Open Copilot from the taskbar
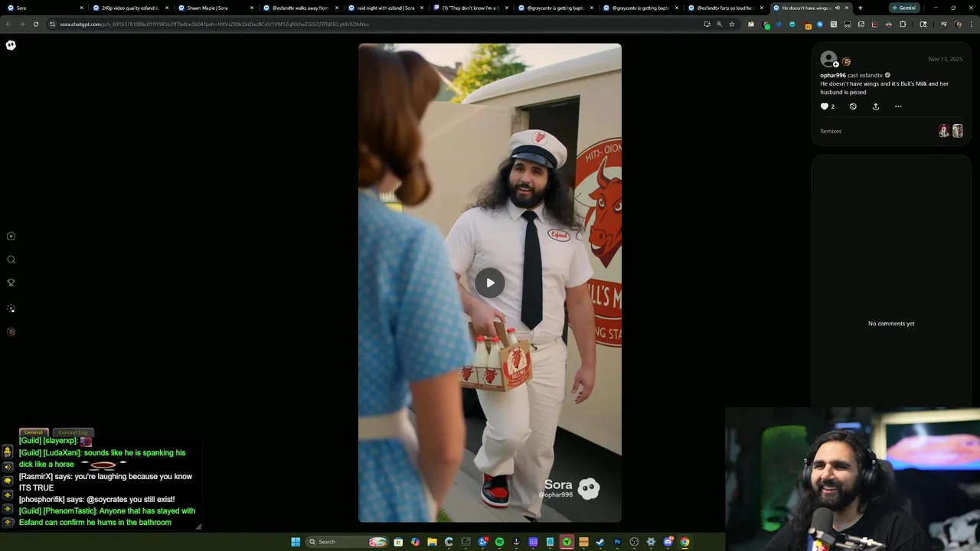 pyautogui.click(x=415, y=542)
